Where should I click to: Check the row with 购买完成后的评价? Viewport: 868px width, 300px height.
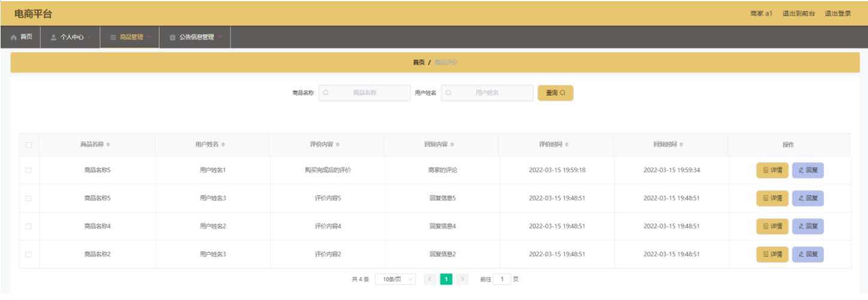29,170
